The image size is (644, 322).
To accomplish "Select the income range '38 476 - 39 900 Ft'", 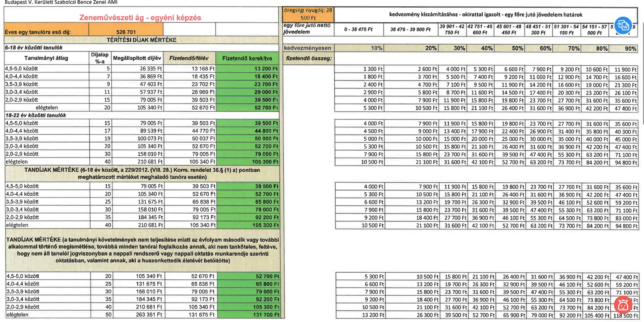I will point(410,30).
